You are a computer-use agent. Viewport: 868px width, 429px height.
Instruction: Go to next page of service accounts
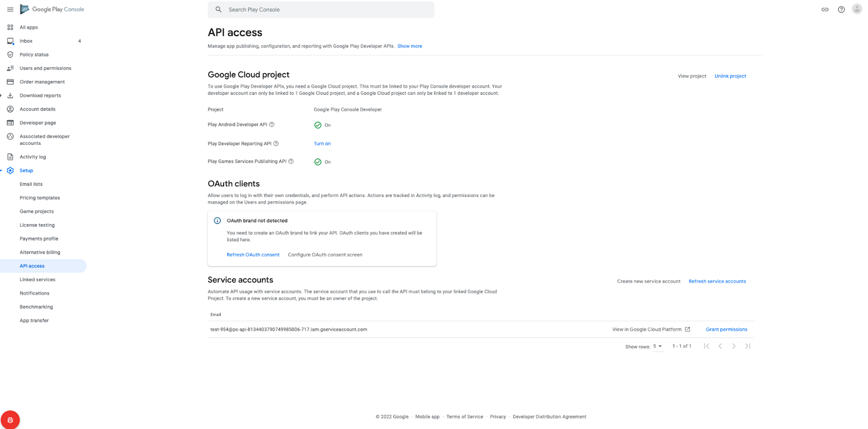click(x=733, y=346)
